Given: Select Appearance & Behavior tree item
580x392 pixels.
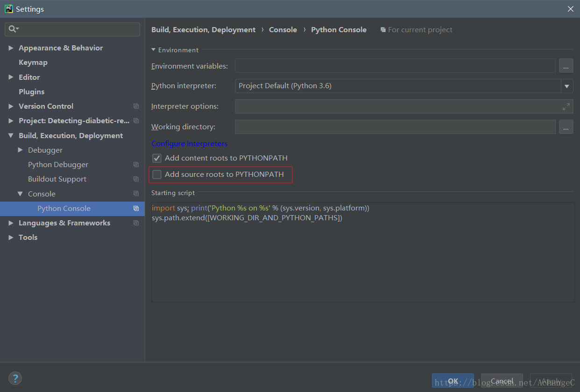Looking at the screenshot, I should [61, 48].
